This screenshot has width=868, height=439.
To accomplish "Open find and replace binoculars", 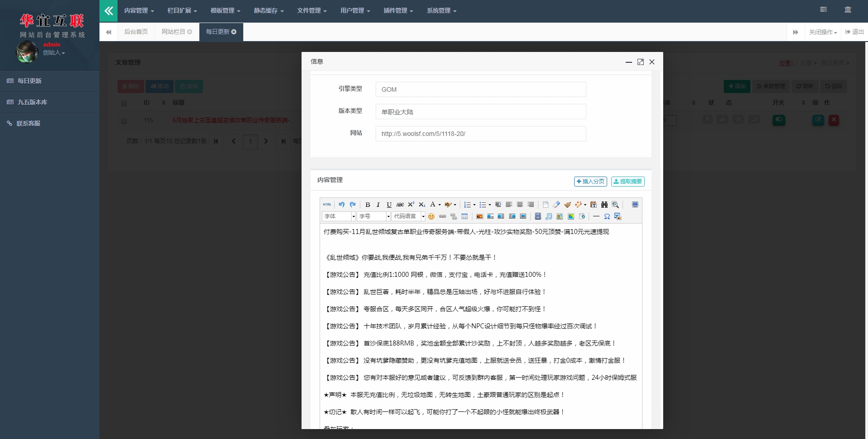I will tap(604, 205).
